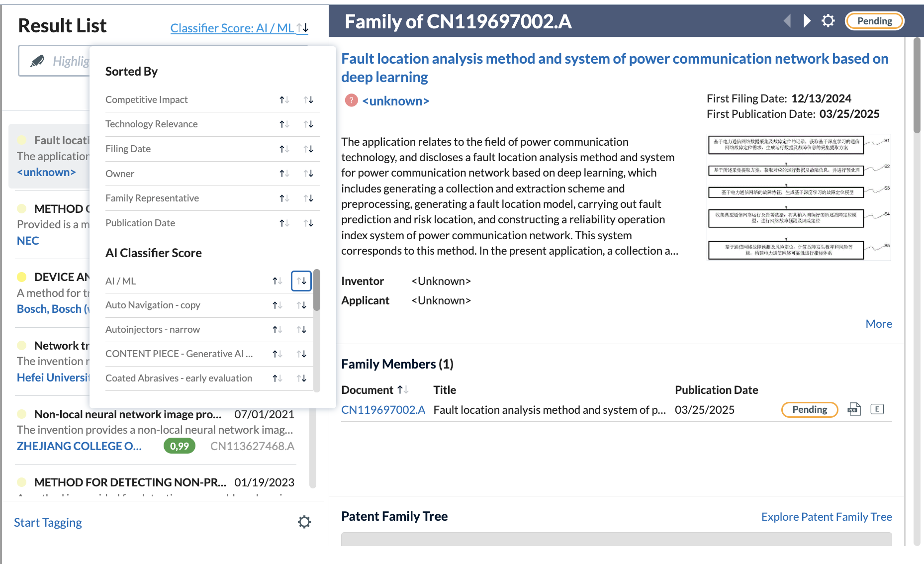The image size is (924, 564).
Task: Click document number CN113627468.A text
Action: (252, 446)
